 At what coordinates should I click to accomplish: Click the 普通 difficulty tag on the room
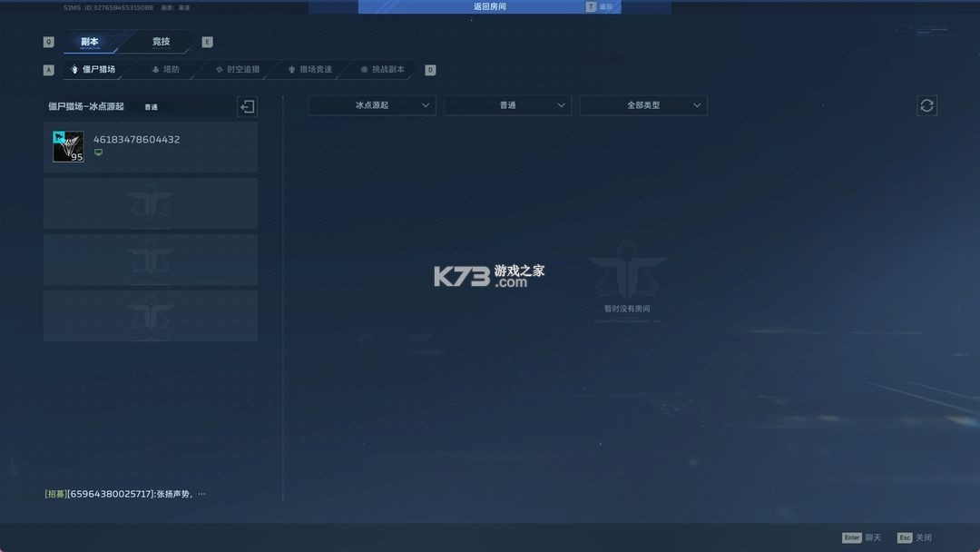[152, 107]
